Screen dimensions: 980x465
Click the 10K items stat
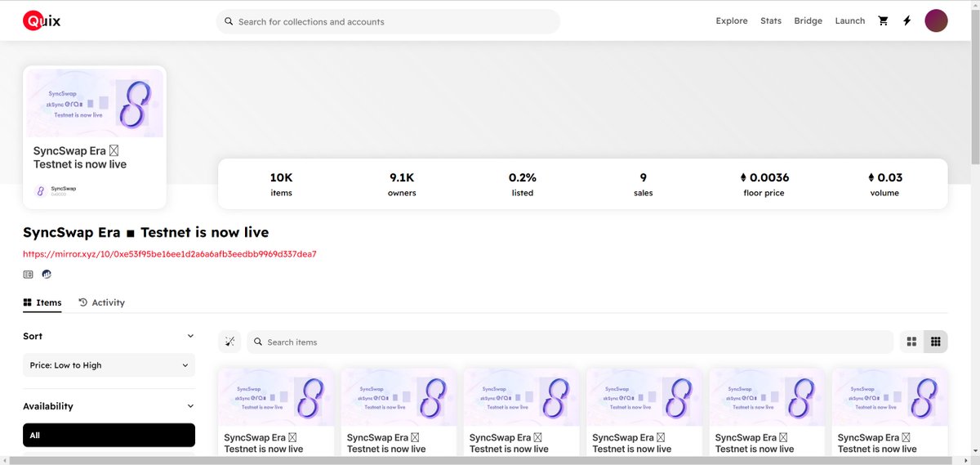coord(281,184)
